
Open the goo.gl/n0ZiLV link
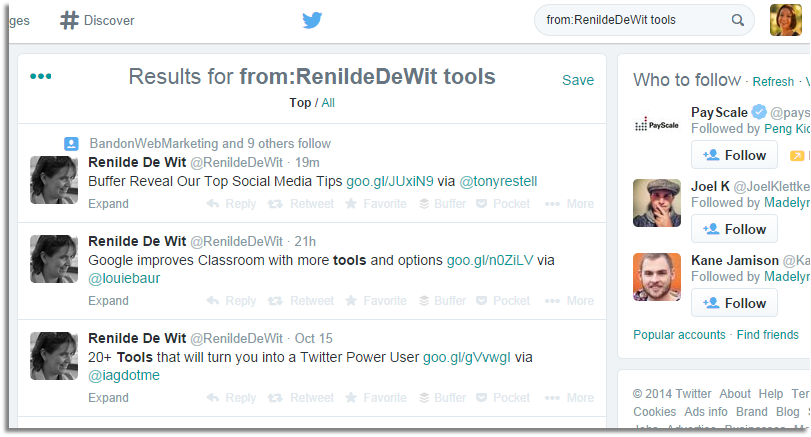pos(490,260)
